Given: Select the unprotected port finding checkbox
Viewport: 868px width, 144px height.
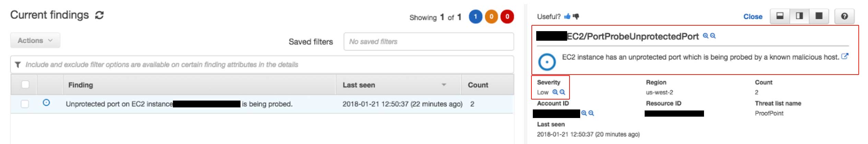Looking at the screenshot, I should pos(25,104).
